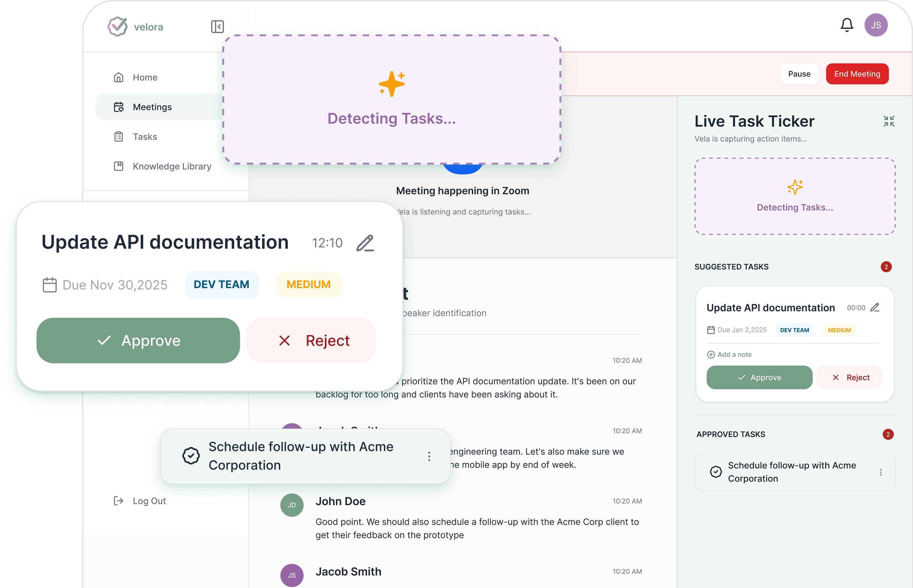Click the 10:20 AM timestamp on John Doe's Acme Corp message
913x588 pixels.
[627, 501]
